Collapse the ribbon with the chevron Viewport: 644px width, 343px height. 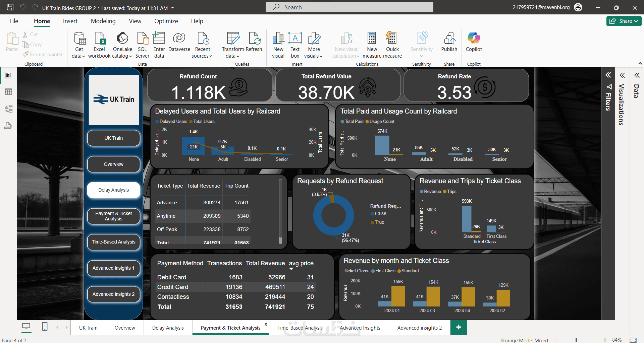[x=640, y=63]
